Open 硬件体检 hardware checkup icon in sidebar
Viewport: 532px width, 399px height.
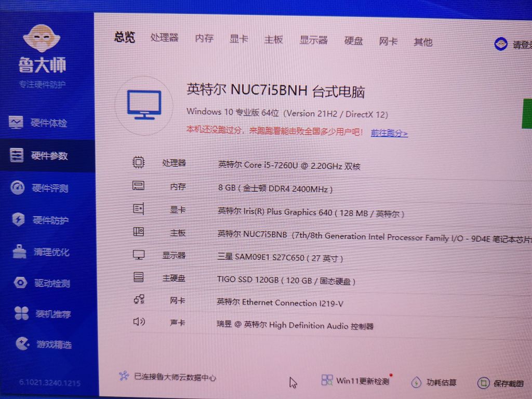(x=16, y=123)
